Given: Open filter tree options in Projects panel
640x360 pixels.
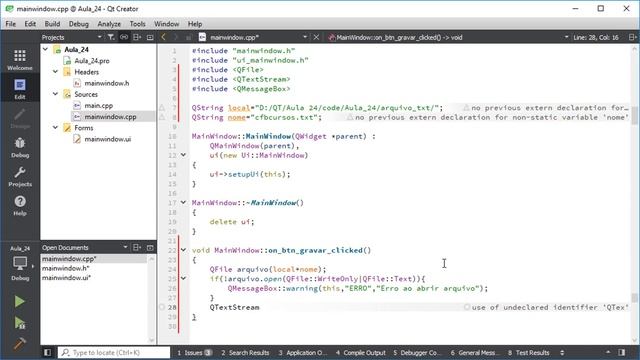Looking at the screenshot, I should pyautogui.click(x=111, y=37).
